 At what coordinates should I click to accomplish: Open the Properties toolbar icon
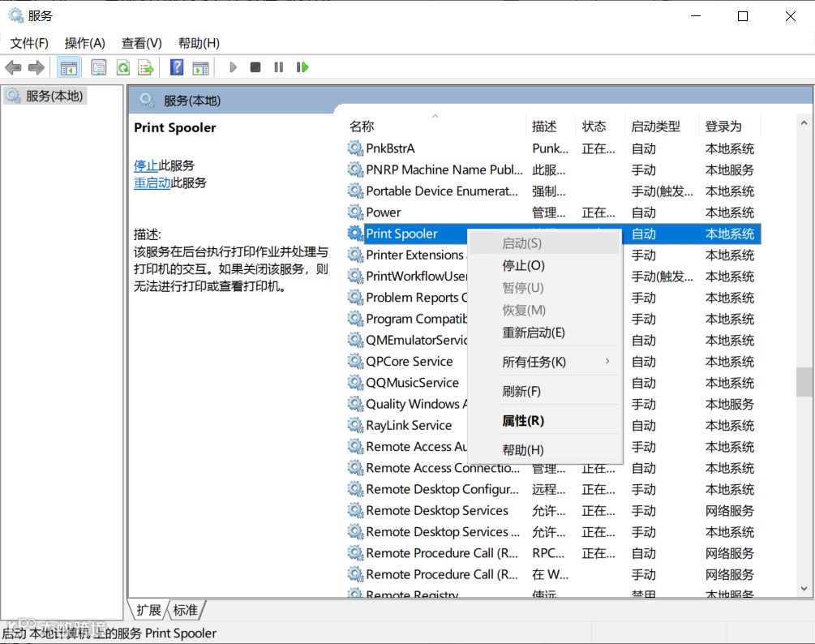coord(99,67)
